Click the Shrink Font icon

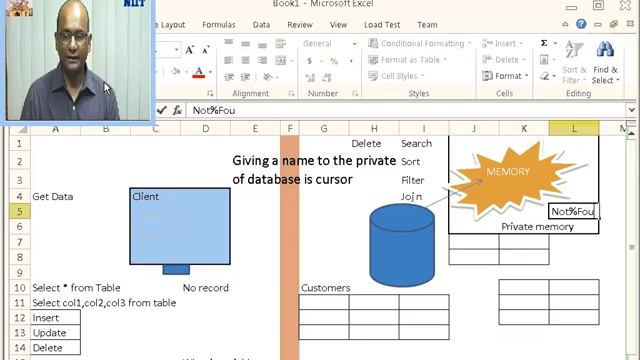click(206, 50)
